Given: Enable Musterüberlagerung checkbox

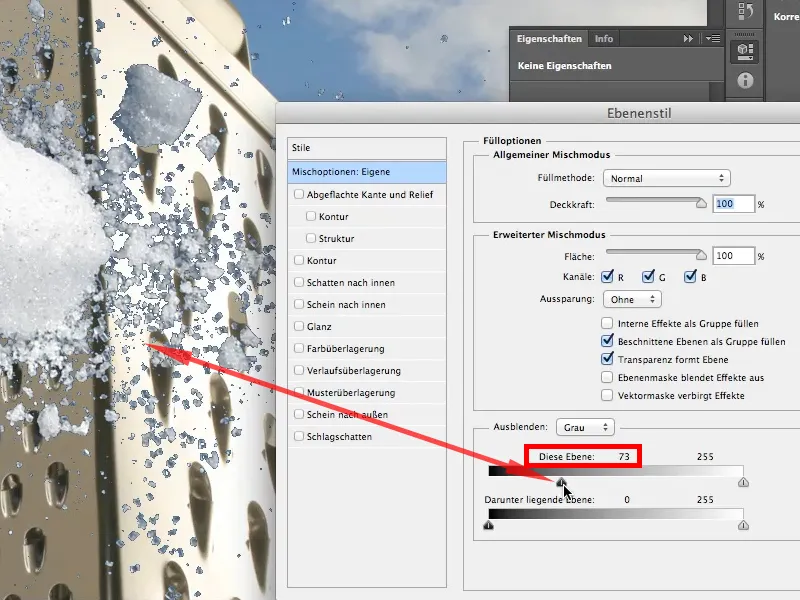Looking at the screenshot, I should pyautogui.click(x=299, y=392).
